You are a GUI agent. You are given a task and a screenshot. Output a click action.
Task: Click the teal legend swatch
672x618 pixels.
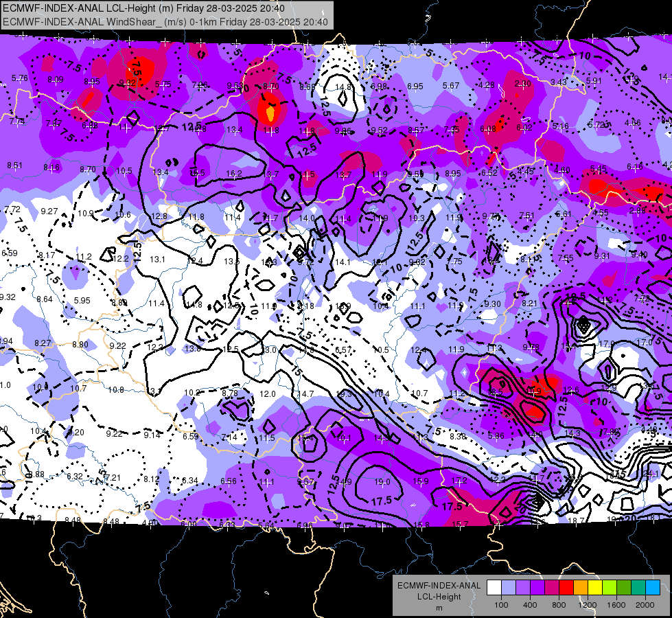[638, 588]
